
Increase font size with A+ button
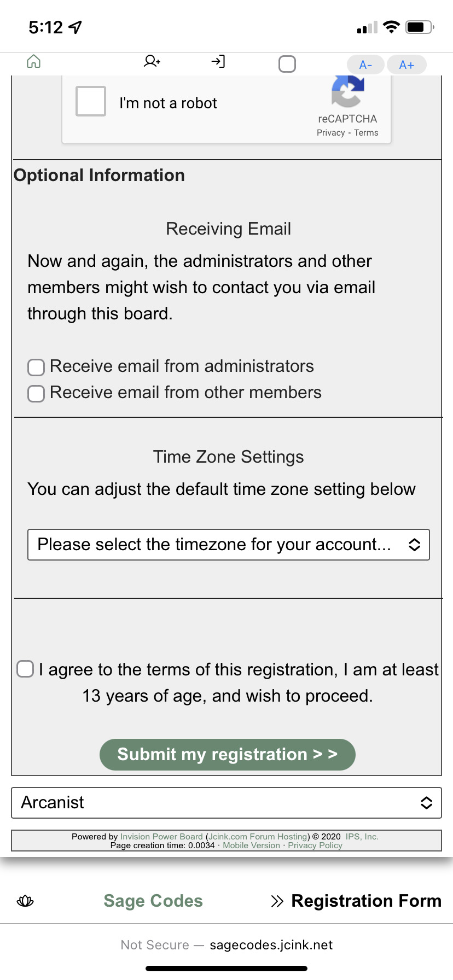[x=406, y=65]
